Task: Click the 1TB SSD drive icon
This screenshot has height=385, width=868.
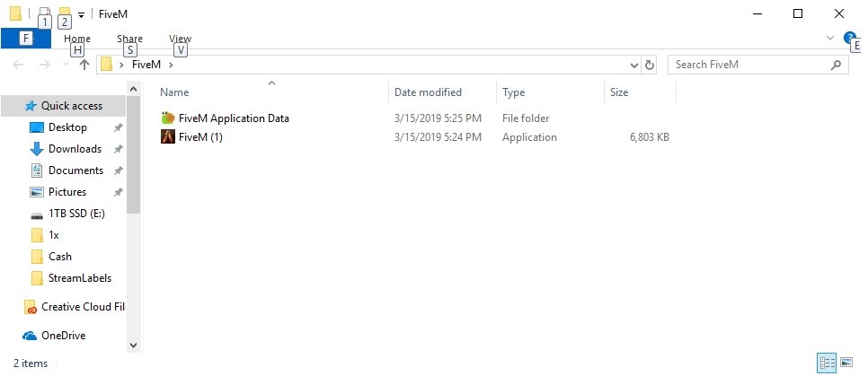Action: [37, 214]
